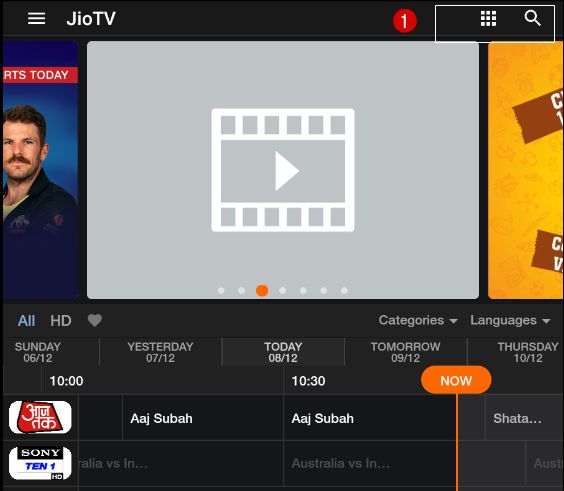
Task: Select the first carousel dot
Action: (221, 290)
